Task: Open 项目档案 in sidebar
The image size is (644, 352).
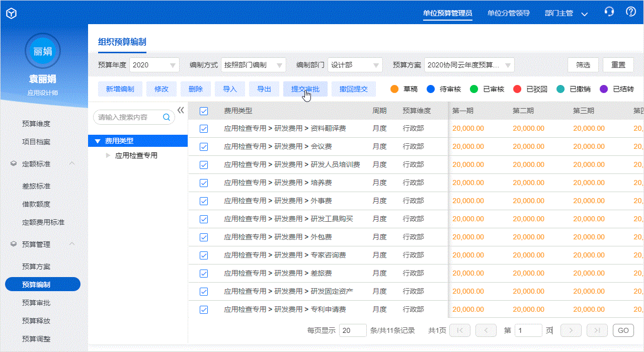Action: tap(36, 142)
